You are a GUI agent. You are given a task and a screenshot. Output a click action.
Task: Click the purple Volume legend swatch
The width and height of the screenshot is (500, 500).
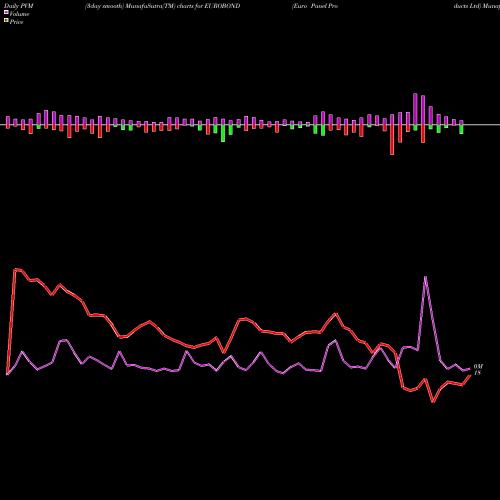(6, 12)
